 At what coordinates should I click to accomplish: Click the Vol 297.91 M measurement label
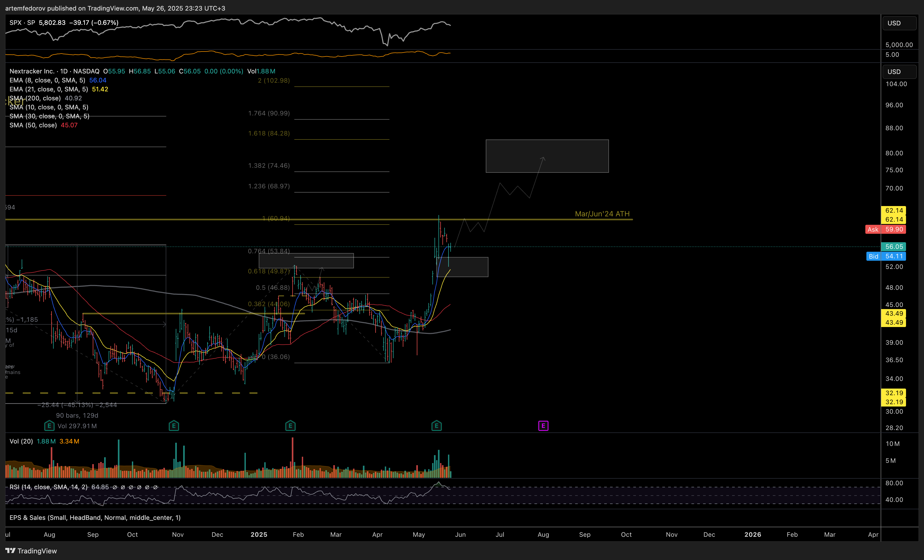(x=77, y=426)
